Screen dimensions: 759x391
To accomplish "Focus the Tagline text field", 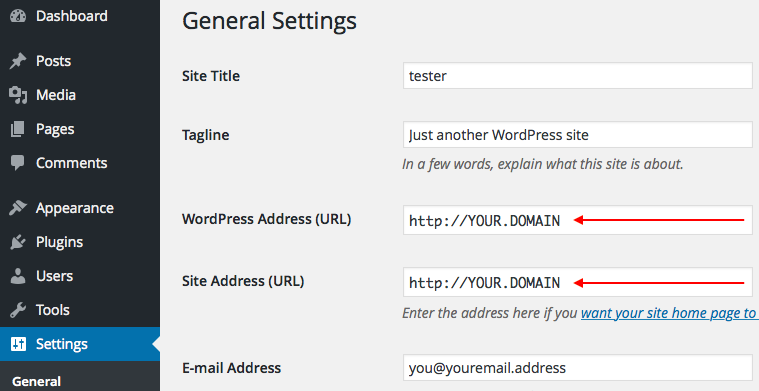I will (x=577, y=135).
